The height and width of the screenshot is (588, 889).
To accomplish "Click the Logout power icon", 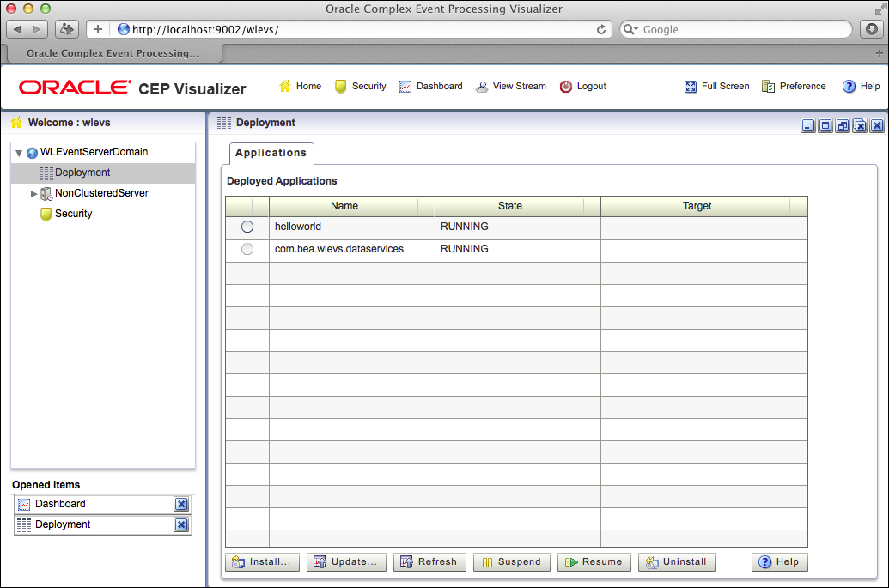I will click(x=566, y=86).
